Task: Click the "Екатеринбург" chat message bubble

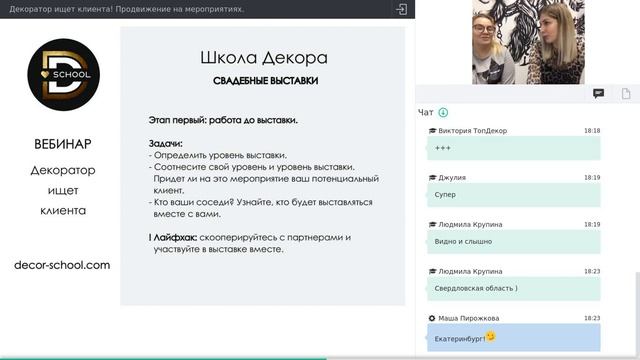Action: pos(513,338)
